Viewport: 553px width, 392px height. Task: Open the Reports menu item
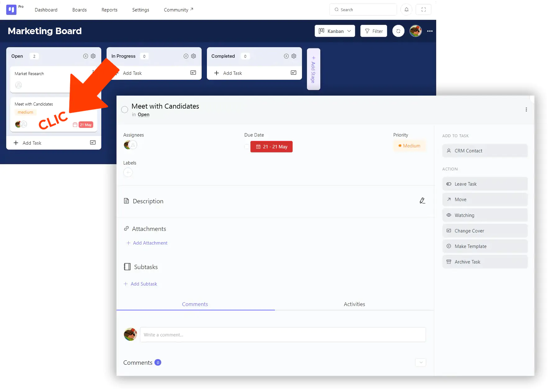pyautogui.click(x=109, y=10)
